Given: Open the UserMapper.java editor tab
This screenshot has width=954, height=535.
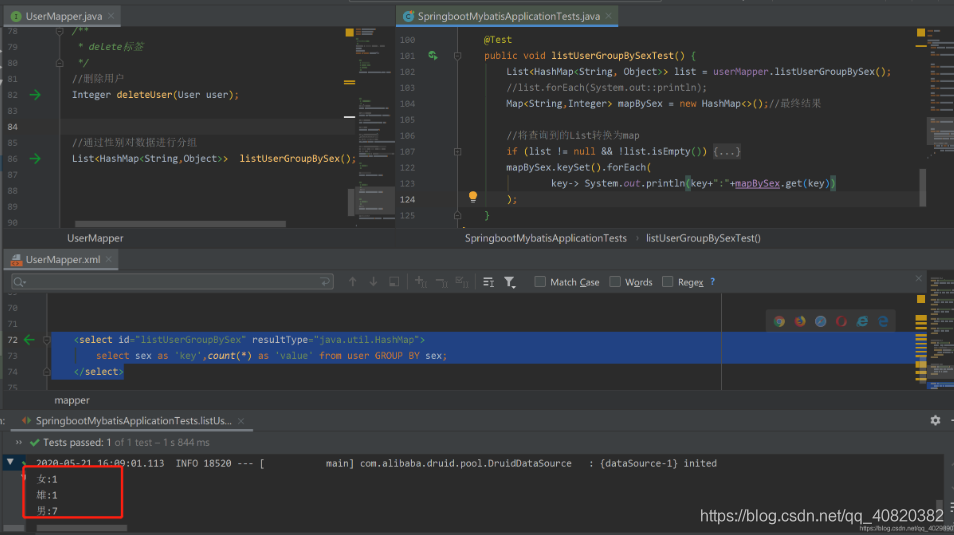Looking at the screenshot, I should 63,16.
